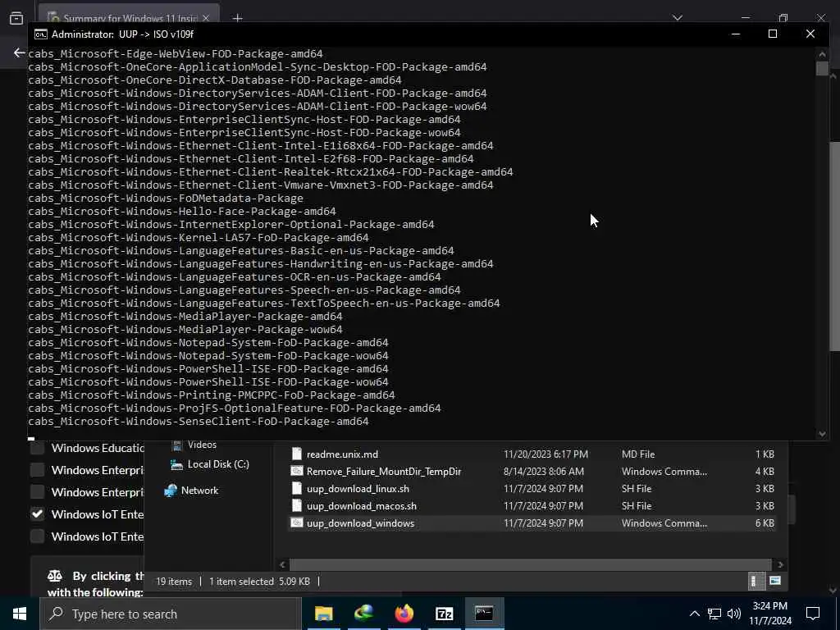Open the Internet Explorer taskbar icon

click(x=363, y=614)
